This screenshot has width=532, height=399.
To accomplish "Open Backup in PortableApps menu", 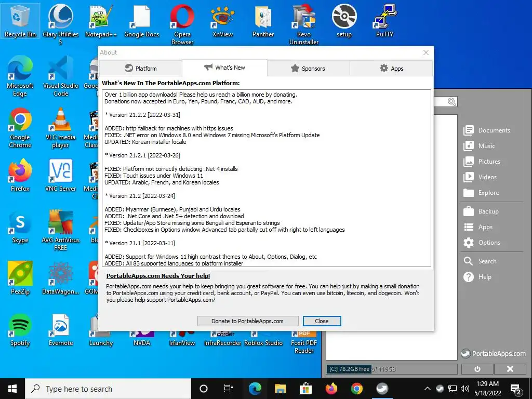I will point(481,211).
